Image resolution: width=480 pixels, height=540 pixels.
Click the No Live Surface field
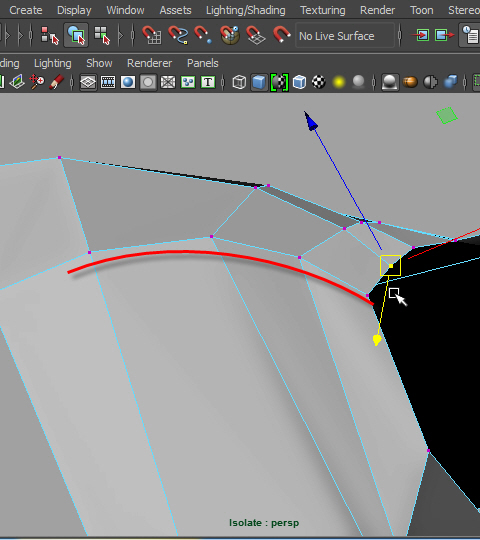point(345,36)
